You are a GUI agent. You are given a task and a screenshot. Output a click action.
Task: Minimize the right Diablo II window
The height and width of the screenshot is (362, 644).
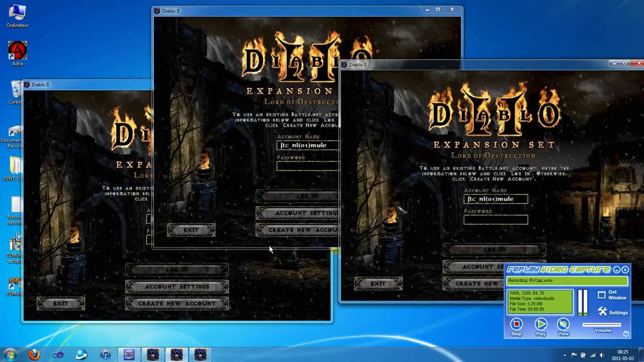[x=614, y=63]
